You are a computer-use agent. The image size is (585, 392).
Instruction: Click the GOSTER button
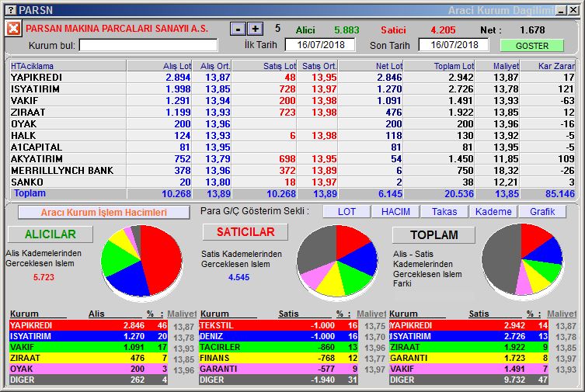[531, 46]
